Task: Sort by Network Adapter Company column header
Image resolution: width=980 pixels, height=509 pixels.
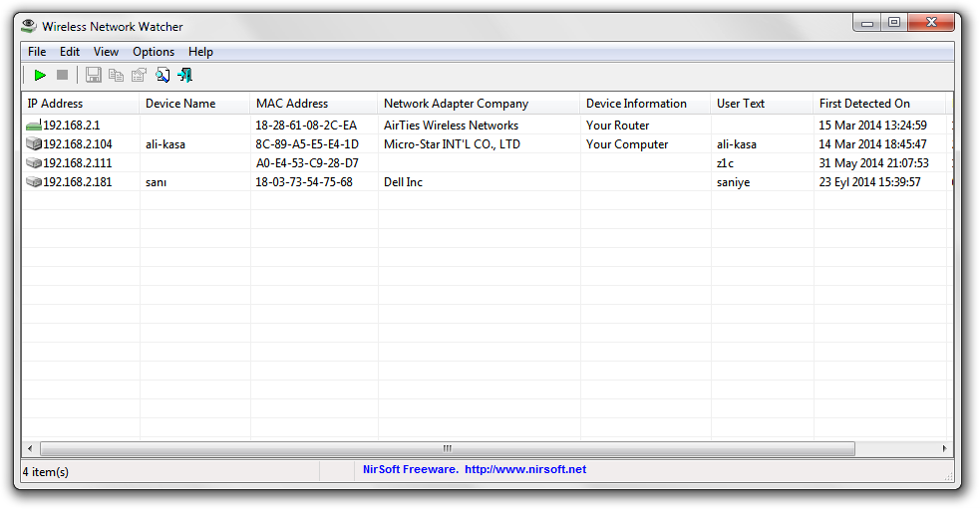Action: 456,104
